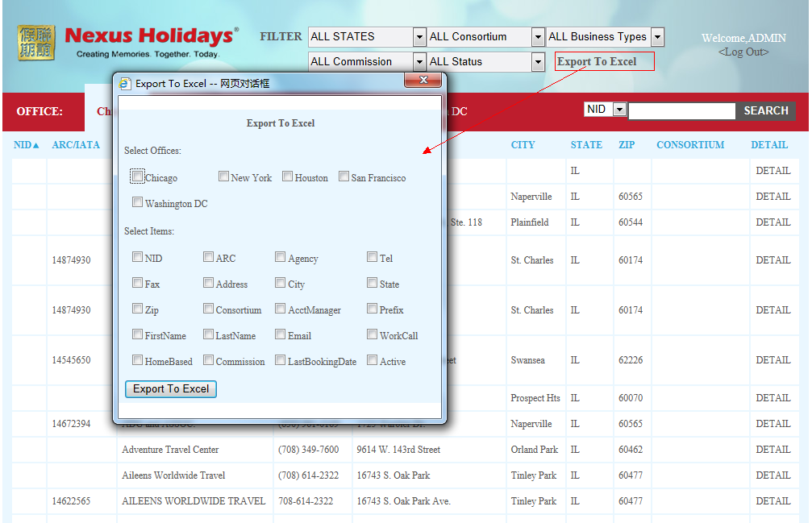Screen dimensions: 812x523
Task: Toggle the LastBookingDate checkbox
Action: [280, 360]
